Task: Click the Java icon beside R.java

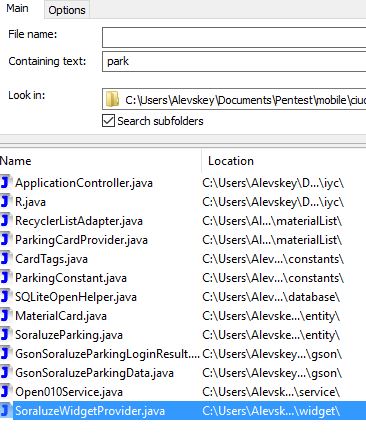Action: click(6, 202)
